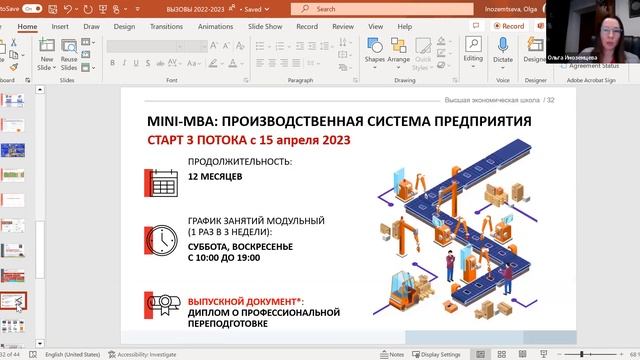640x360 pixels.
Task: Open the Shapes gallery
Action: point(375,53)
